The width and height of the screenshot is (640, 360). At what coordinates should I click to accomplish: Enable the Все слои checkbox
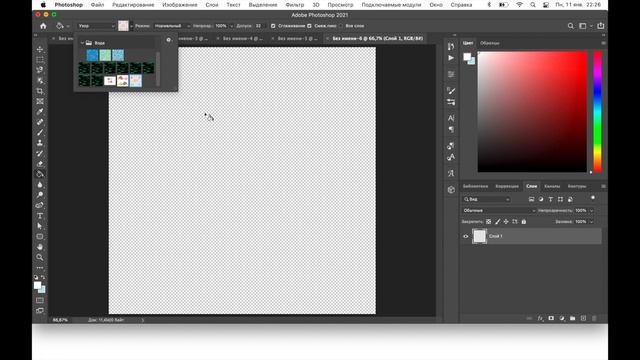coord(341,26)
